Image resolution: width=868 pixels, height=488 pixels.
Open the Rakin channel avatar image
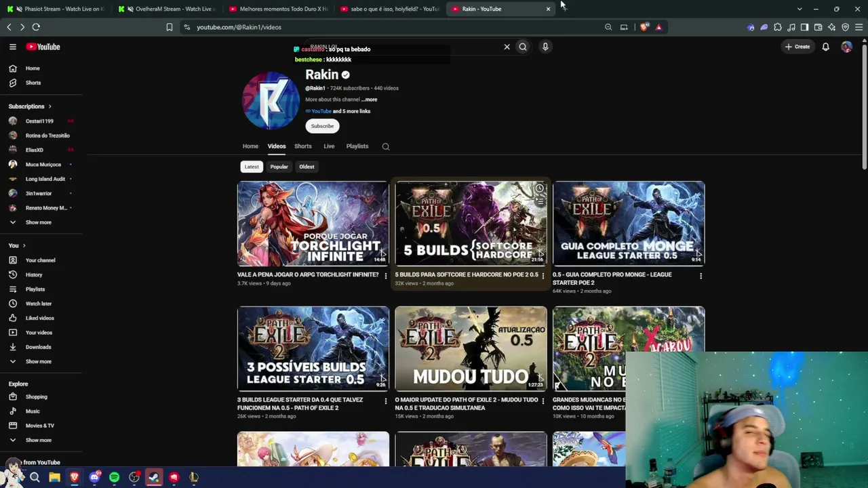[271, 100]
